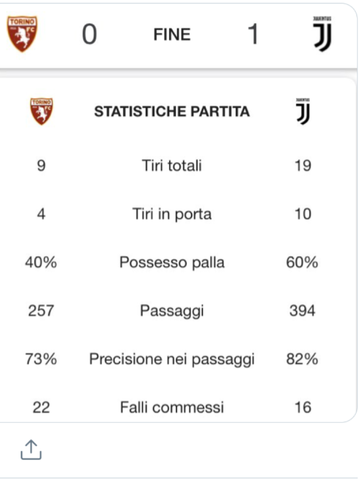Click Torino's score of 0

tap(89, 34)
